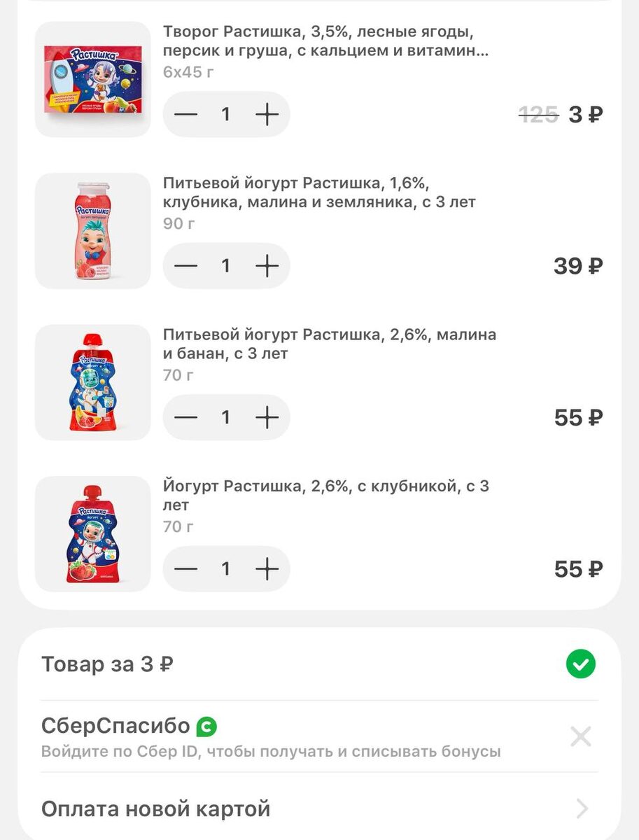Increase quantity of Творог Растишка 6x45 г
639x840 pixels.
point(267,114)
